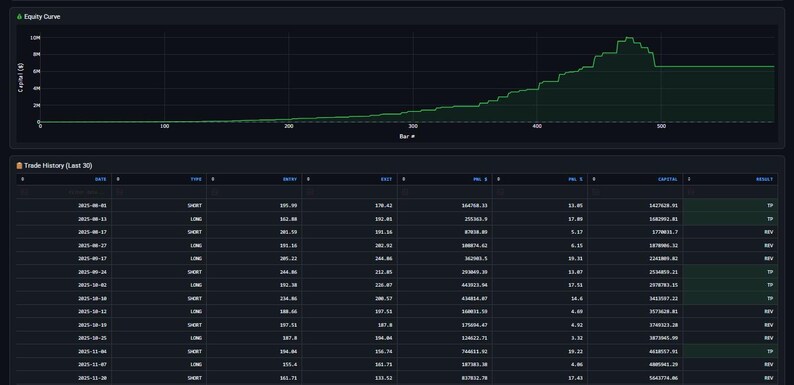Select PNL percent 19.31

575,258
